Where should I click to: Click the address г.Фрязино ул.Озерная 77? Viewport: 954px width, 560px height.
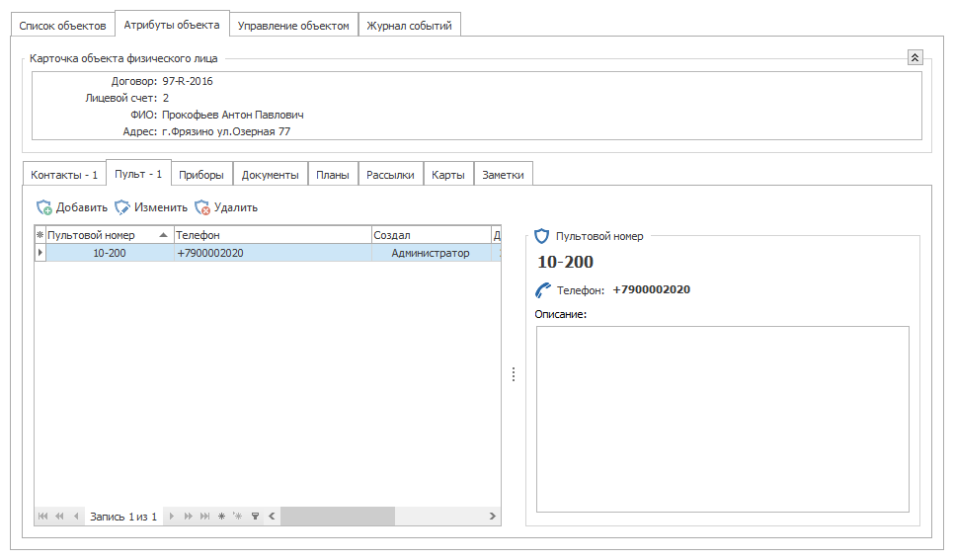pyautogui.click(x=226, y=131)
